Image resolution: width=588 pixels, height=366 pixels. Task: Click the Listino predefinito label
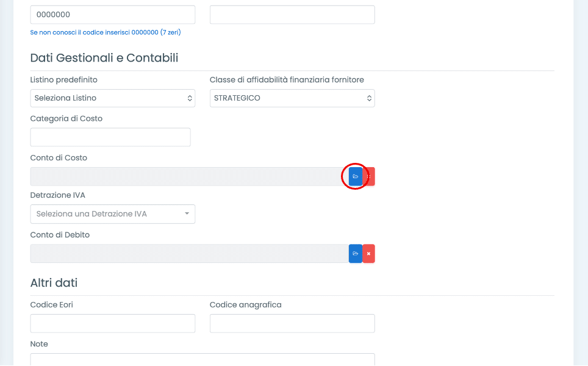[63, 80]
